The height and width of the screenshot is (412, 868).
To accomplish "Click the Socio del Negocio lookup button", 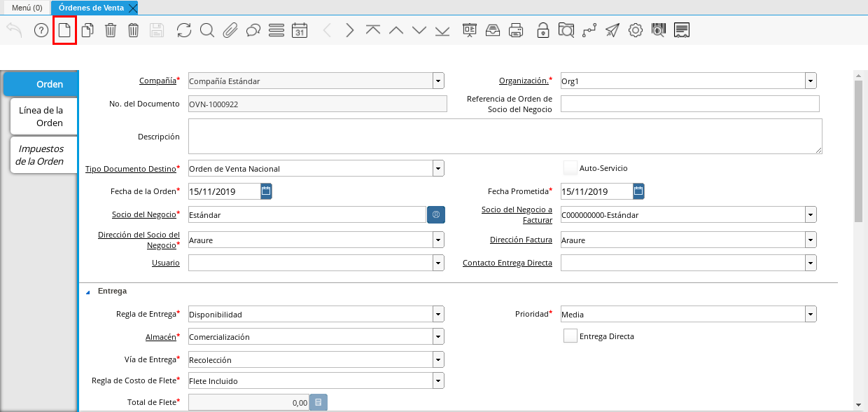I will 435,215.
